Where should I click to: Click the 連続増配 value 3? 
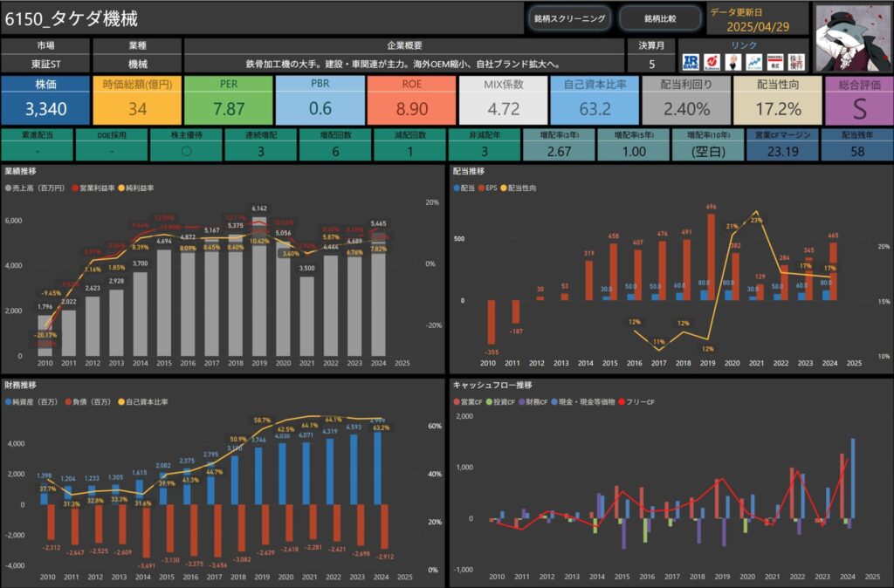point(260,152)
